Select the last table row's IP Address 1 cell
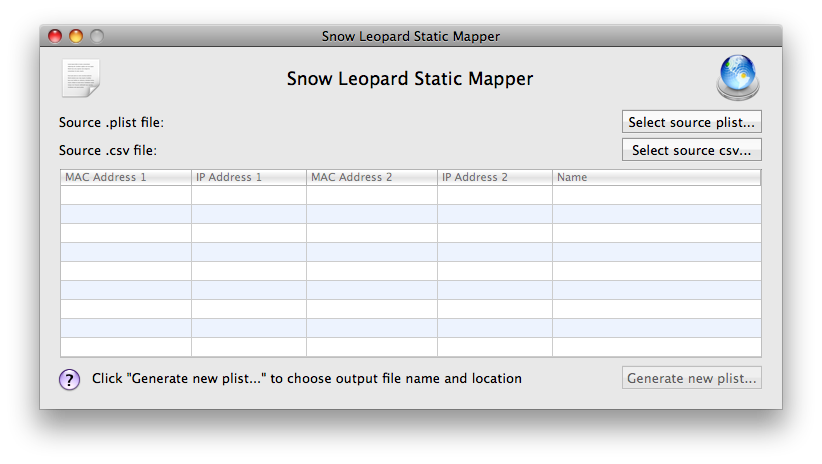Viewport: 822px width, 464px height. (x=249, y=346)
